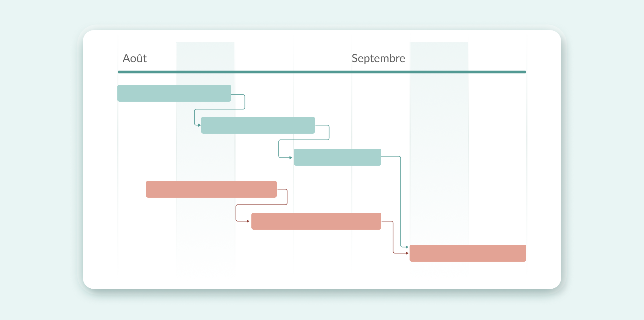Click red arrowhead entering the second salmon bar
This screenshot has width=644, height=320.
pos(248,221)
